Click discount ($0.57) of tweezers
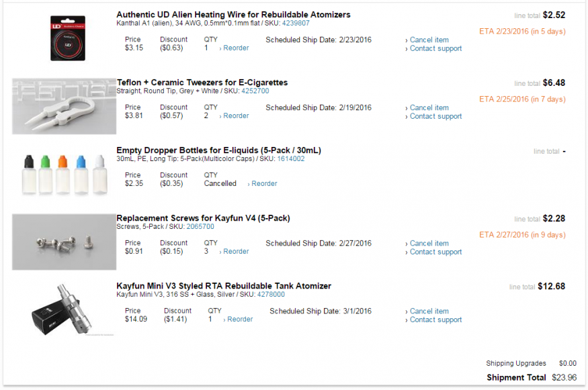 point(171,115)
